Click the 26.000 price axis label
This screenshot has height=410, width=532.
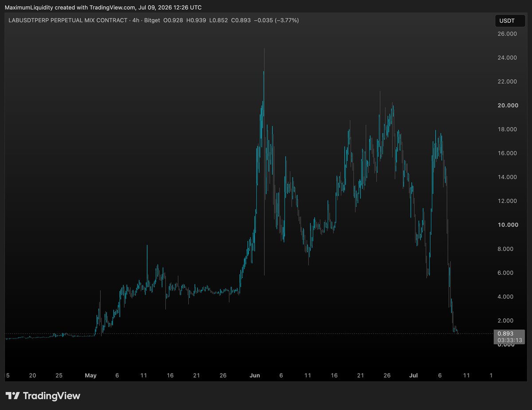pyautogui.click(x=508, y=34)
